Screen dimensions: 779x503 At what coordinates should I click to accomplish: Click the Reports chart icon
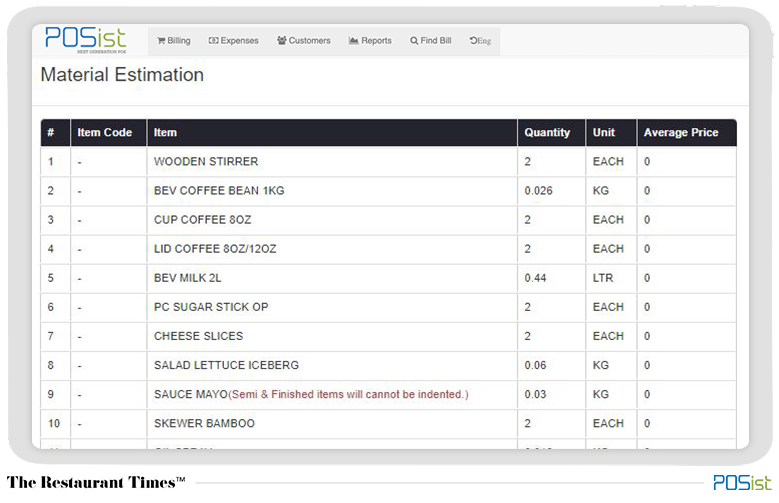353,41
